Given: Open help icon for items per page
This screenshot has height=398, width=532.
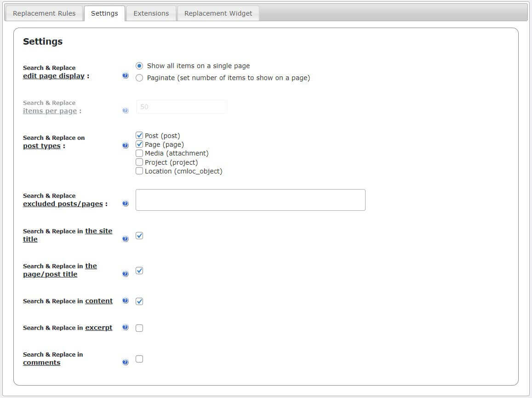Looking at the screenshot, I should coord(125,110).
